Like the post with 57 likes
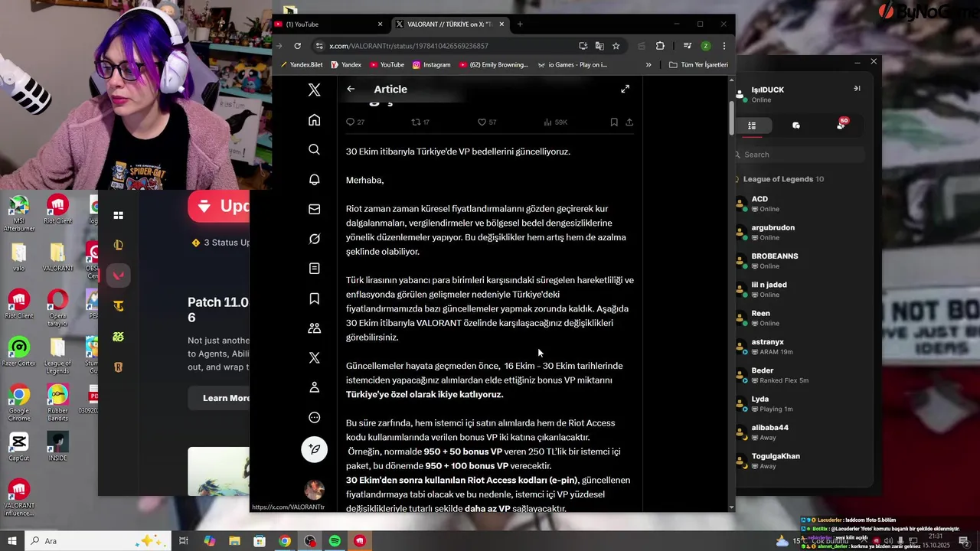Screen dimensions: 980x551 pos(487,122)
